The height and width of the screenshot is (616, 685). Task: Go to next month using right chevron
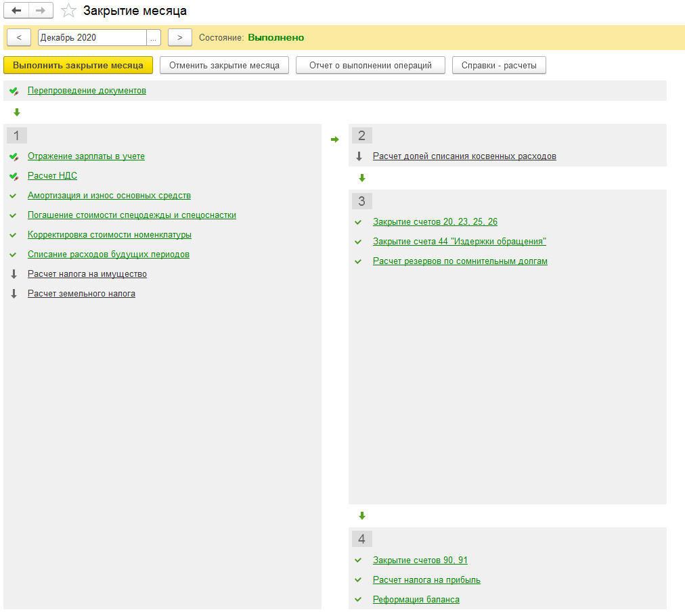point(179,38)
